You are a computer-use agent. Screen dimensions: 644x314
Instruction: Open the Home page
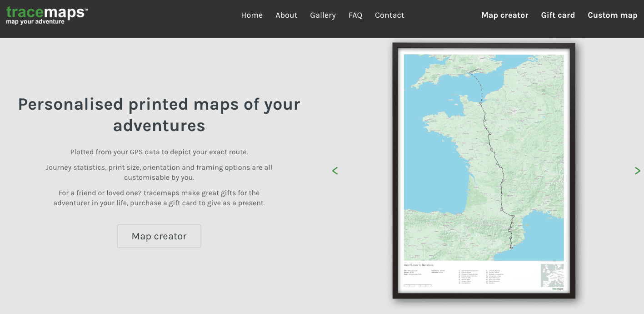(x=252, y=15)
